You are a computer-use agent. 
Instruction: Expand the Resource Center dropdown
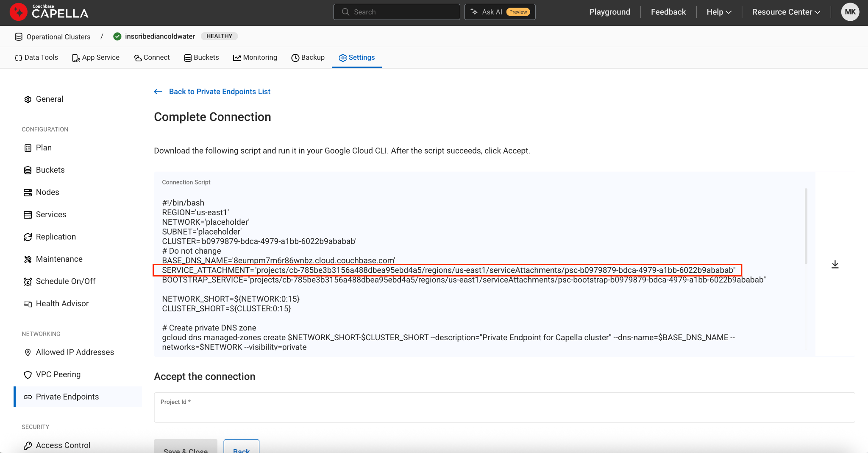[x=786, y=12]
